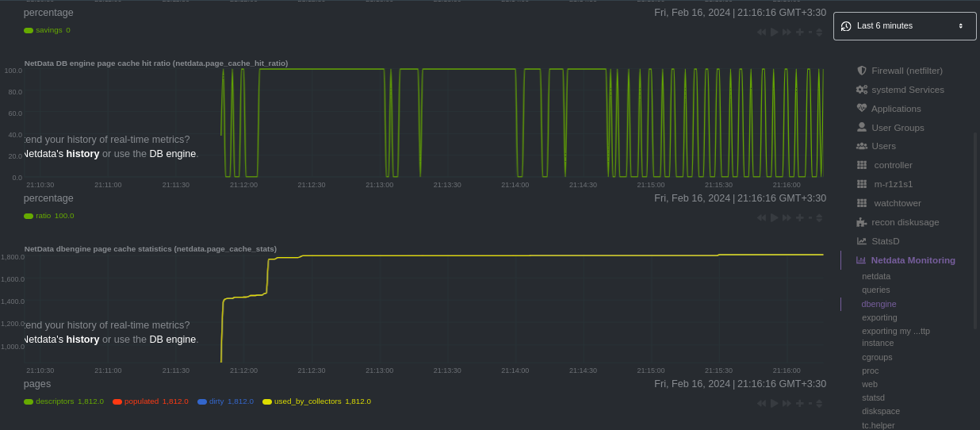
Task: Open User Groups section
Action: pyautogui.click(x=898, y=128)
